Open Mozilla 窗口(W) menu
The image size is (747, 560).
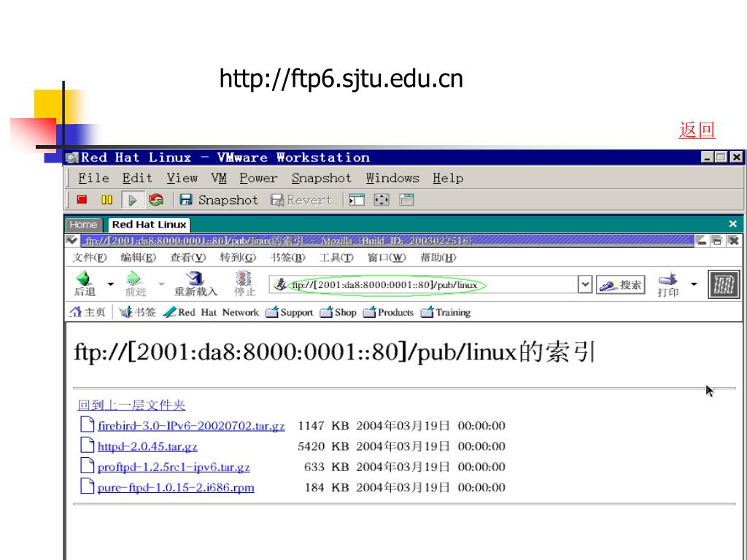(387, 257)
